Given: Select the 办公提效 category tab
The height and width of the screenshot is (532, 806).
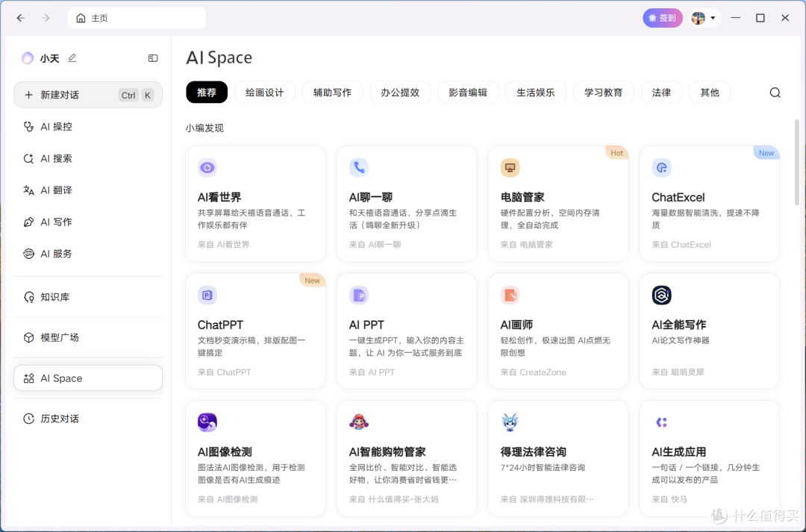Looking at the screenshot, I should coord(401,93).
